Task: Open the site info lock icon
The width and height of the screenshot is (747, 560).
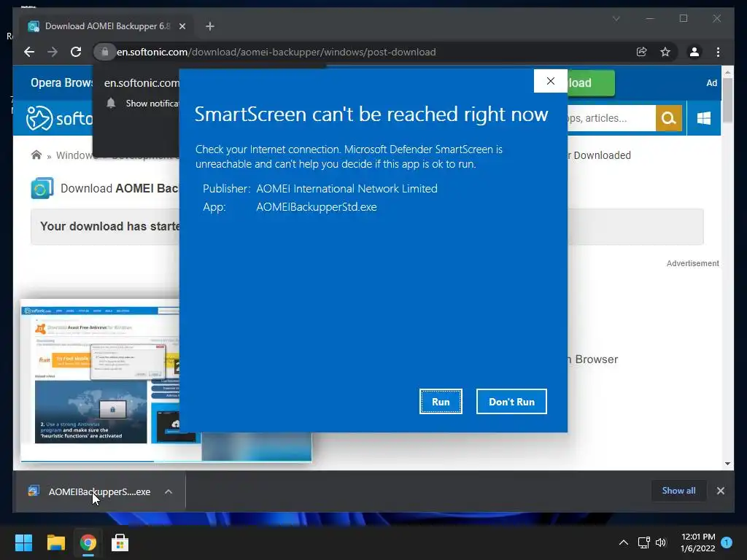Action: 105,52
